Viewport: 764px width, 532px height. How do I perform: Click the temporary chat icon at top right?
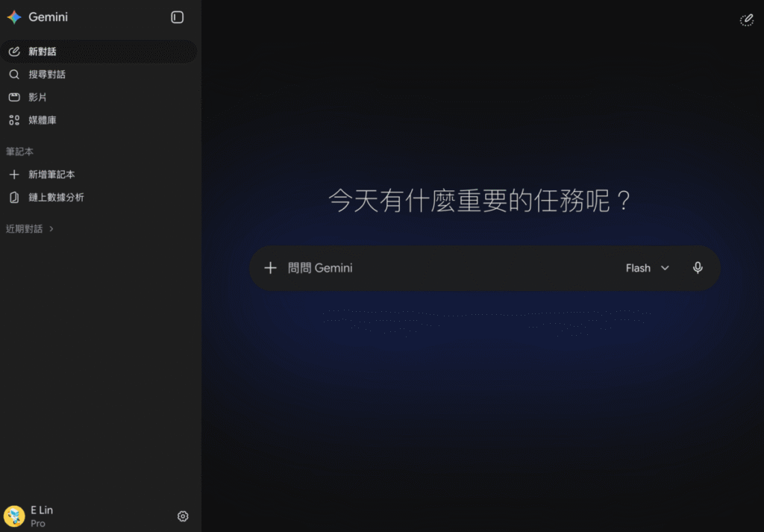pos(746,20)
